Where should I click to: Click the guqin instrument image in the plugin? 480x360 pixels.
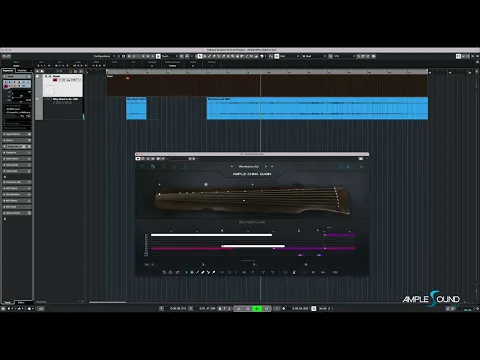click(252, 200)
